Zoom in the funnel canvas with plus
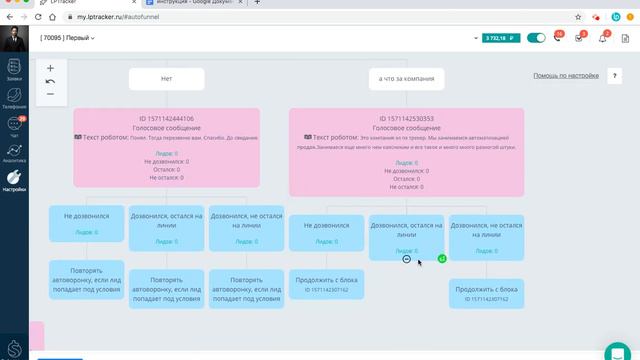This screenshot has height=360, width=640. 50,68
